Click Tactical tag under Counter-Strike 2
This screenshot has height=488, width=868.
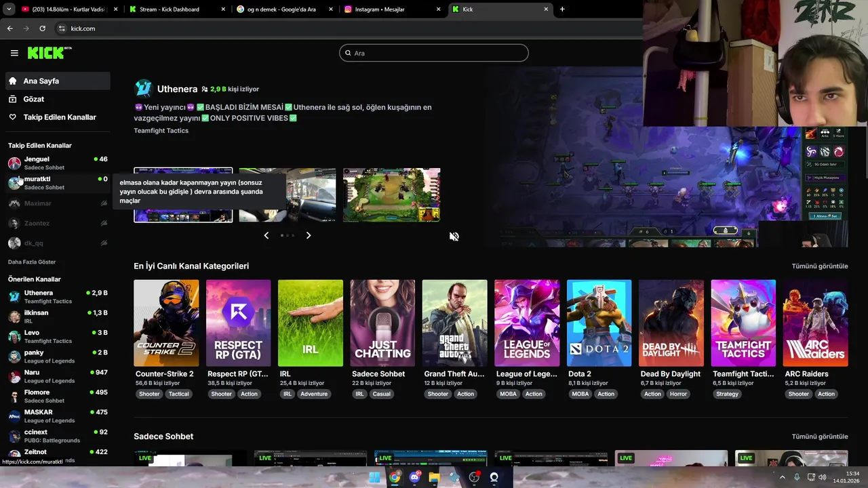179,394
